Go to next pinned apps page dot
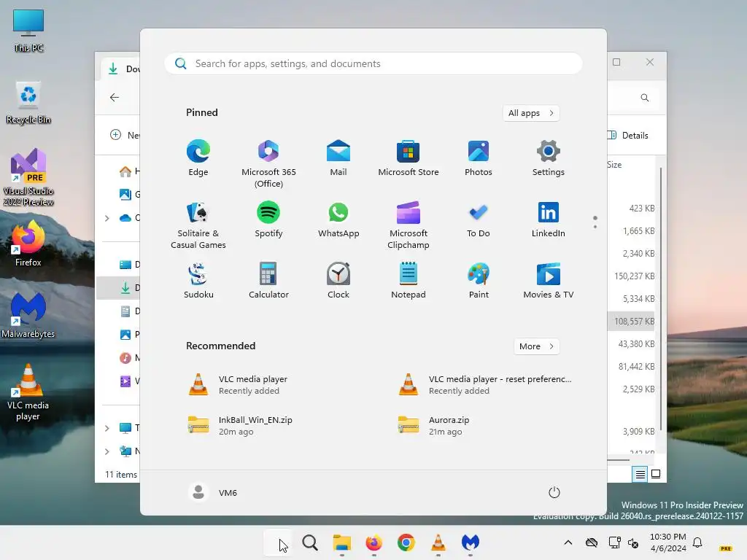The width and height of the screenshot is (747, 560). point(595,227)
